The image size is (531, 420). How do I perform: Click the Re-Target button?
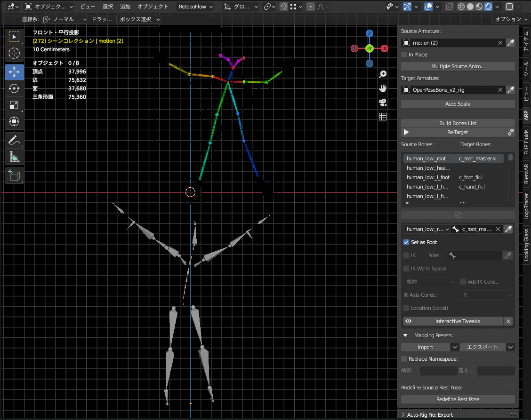[457, 133]
